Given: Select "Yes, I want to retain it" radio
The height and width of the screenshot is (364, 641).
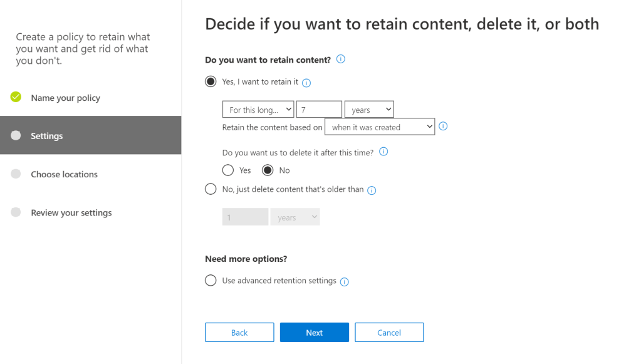Looking at the screenshot, I should click(211, 81).
